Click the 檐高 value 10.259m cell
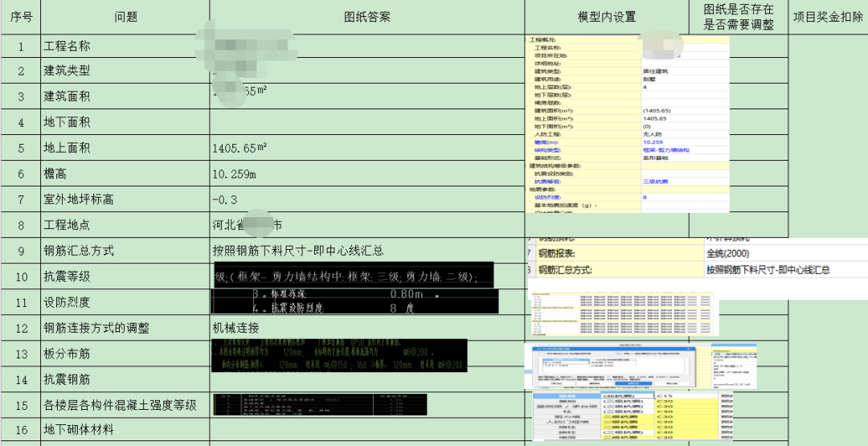The height and width of the screenshot is (446, 868). [367, 174]
